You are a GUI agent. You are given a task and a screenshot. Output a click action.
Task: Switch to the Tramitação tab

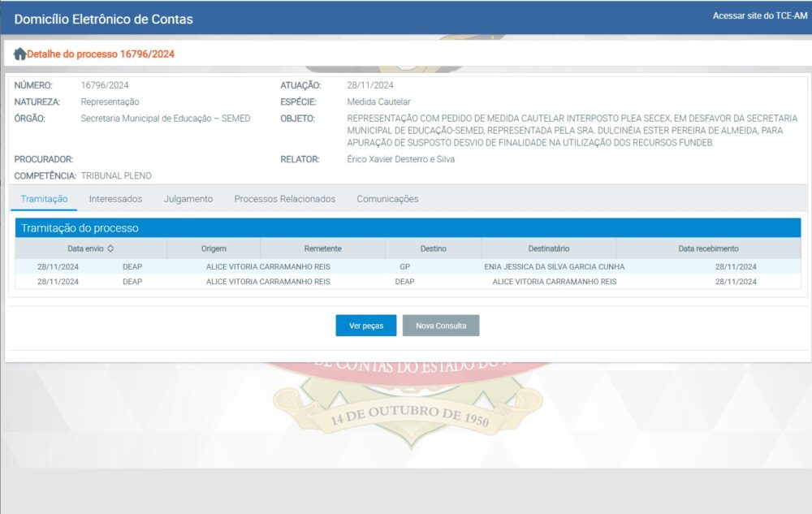click(44, 199)
